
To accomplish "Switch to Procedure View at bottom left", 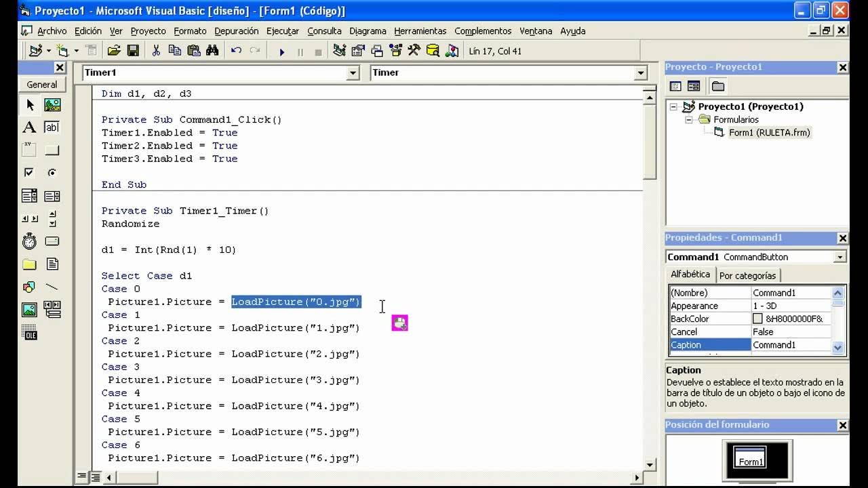I will pos(82,477).
